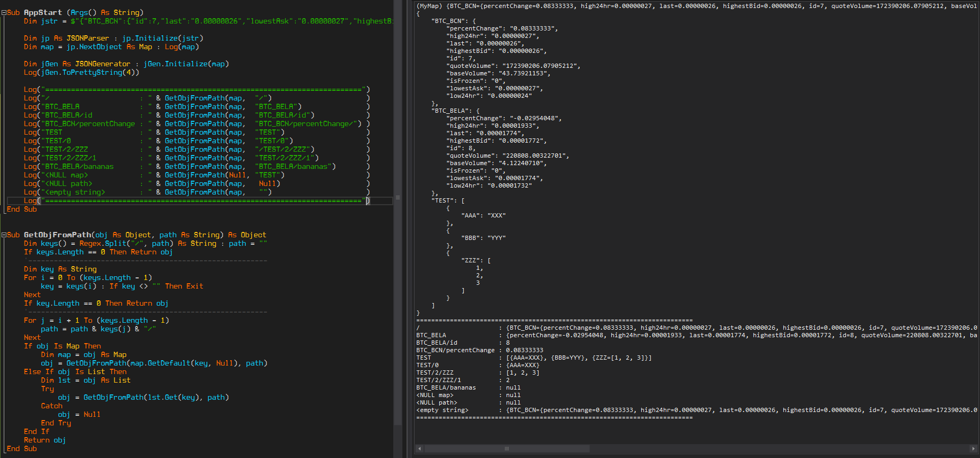Click the "Else If obj Is List Then" line
The image size is (980, 458).
[75, 371]
